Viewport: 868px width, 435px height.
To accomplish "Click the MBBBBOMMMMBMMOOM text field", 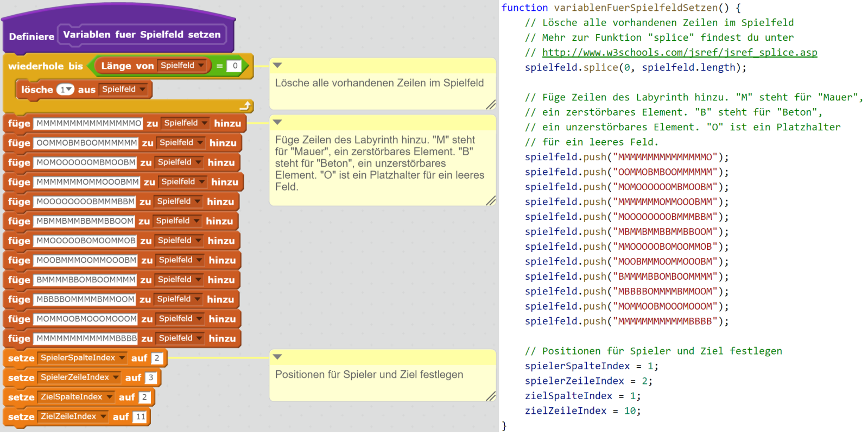I will click(x=85, y=299).
